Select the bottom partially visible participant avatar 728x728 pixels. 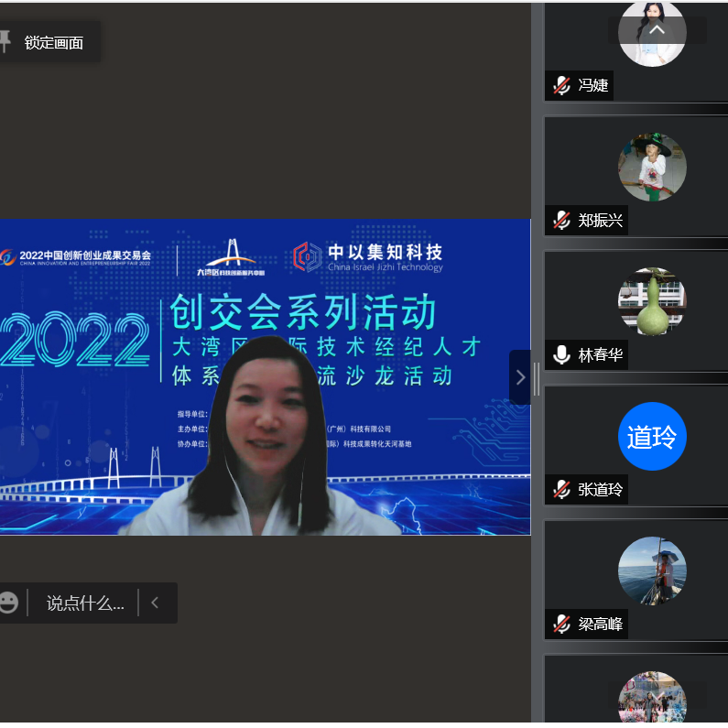[x=652, y=697]
